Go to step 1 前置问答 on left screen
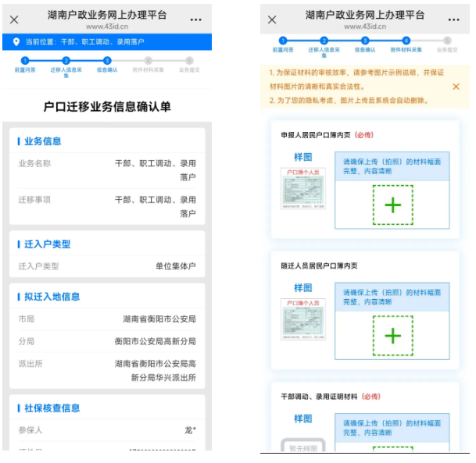Image resolution: width=476 pixels, height=463 pixels. [x=25, y=60]
